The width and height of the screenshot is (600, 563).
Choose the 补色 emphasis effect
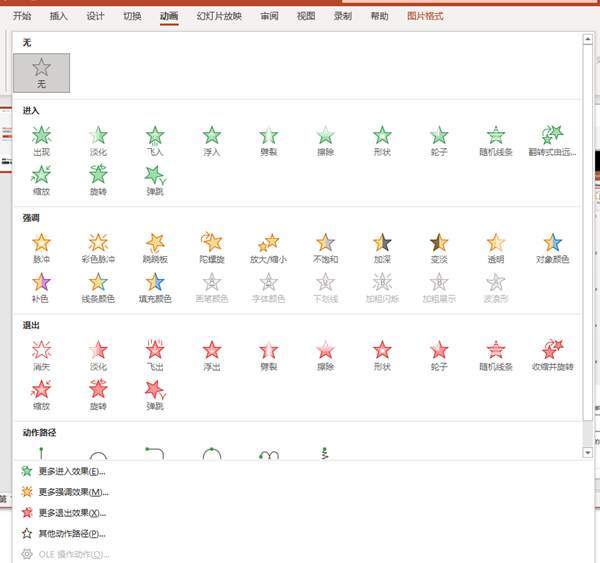(41, 287)
